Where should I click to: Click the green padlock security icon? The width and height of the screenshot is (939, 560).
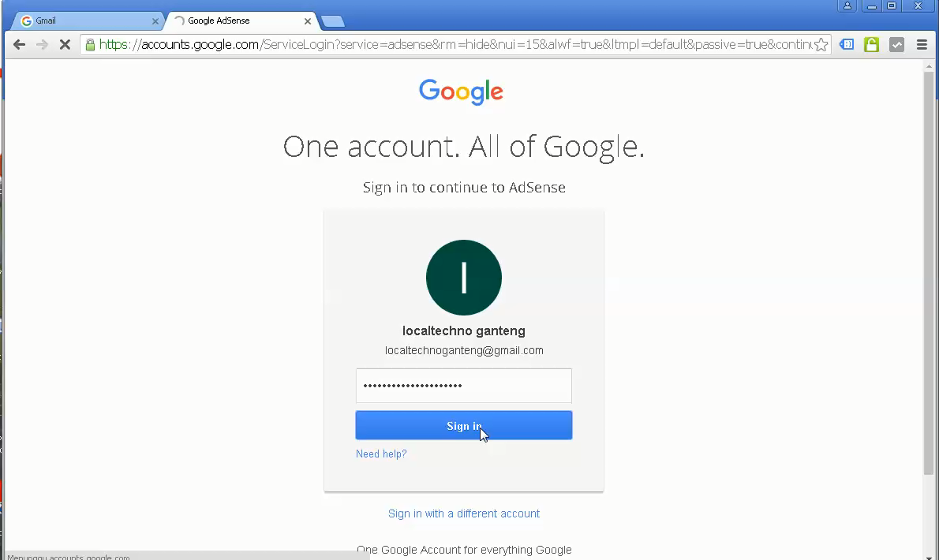pyautogui.click(x=90, y=45)
